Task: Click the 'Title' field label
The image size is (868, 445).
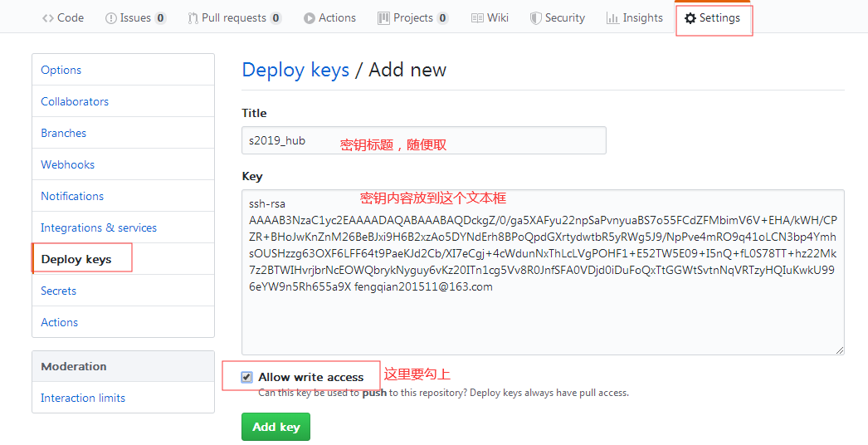Action: tap(254, 113)
